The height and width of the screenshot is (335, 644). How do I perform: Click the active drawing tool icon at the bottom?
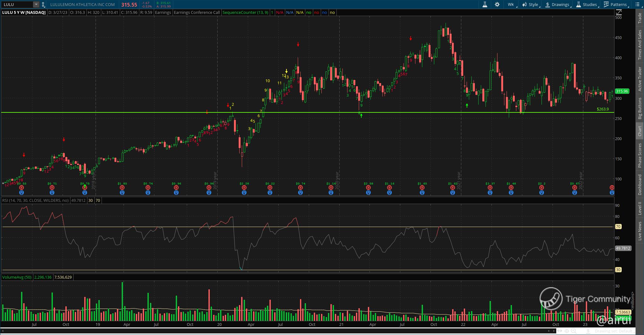click(x=588, y=331)
